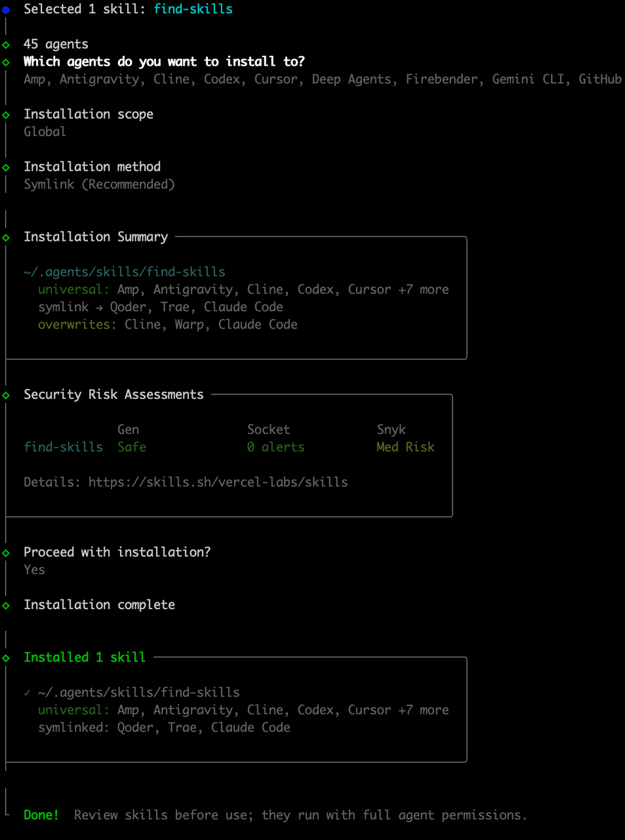Click the diamond marker beside Installation Summary
Viewport: 625px width, 840px height.
6,238
